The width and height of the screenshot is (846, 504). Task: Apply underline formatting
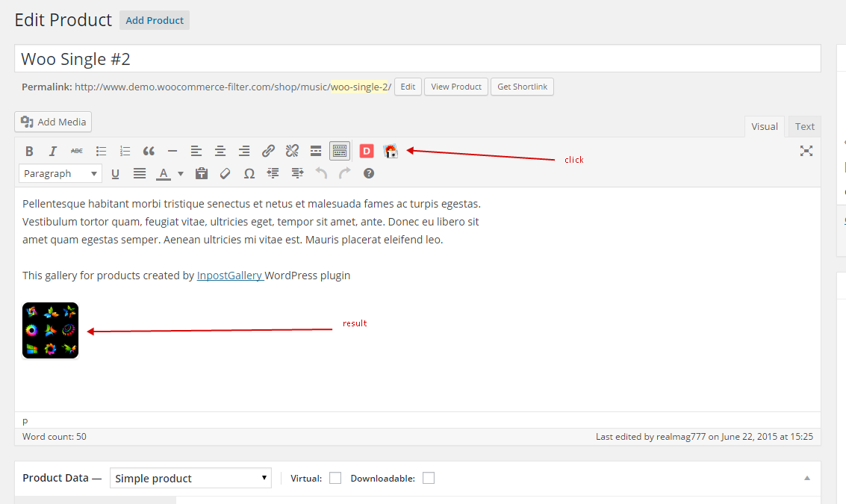click(115, 174)
